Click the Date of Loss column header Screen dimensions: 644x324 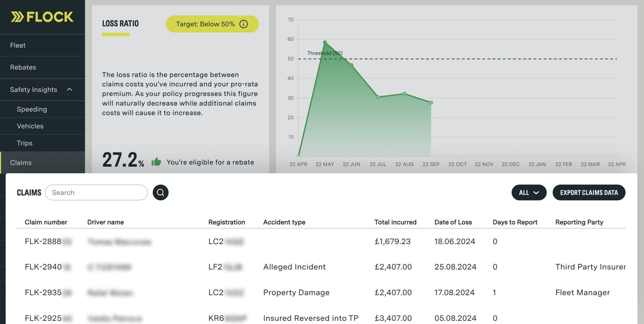(x=453, y=222)
